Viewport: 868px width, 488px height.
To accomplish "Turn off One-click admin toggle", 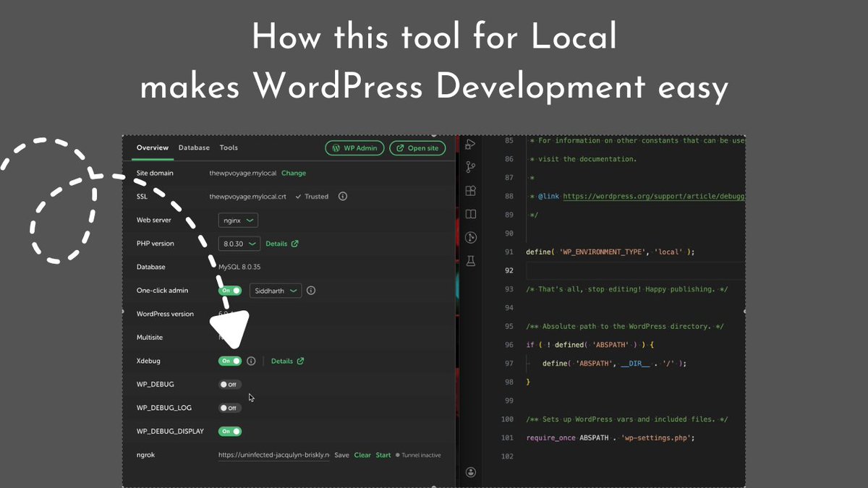I will click(230, 291).
